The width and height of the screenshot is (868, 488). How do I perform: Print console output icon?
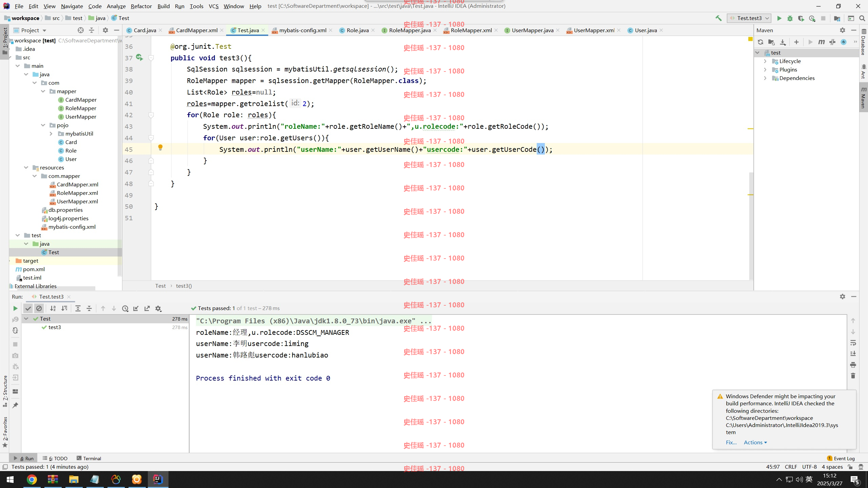[853, 365]
